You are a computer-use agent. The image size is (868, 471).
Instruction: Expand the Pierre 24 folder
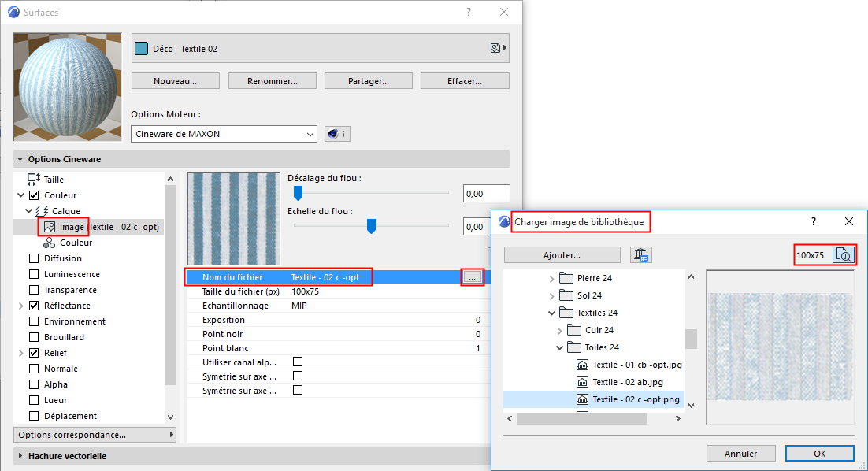(551, 278)
